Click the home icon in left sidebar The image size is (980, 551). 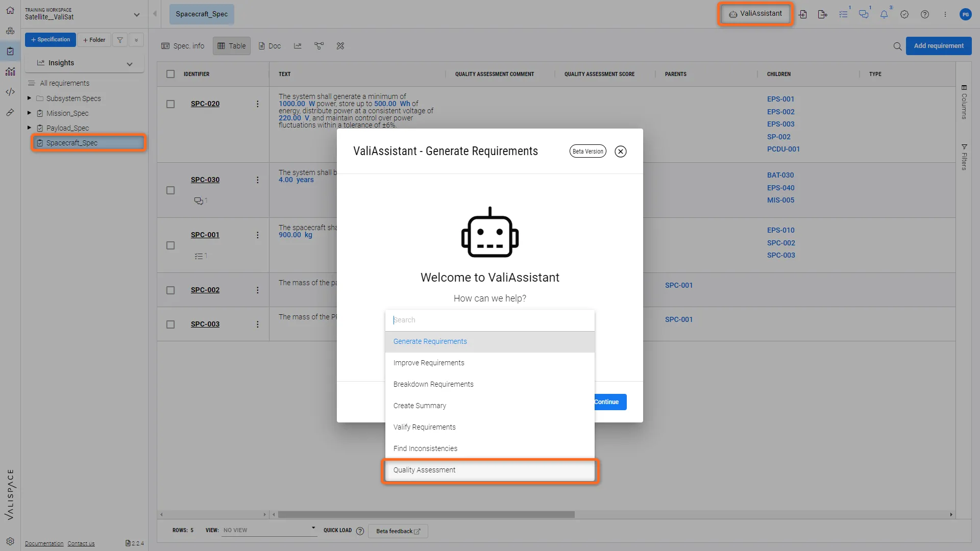pyautogui.click(x=10, y=10)
